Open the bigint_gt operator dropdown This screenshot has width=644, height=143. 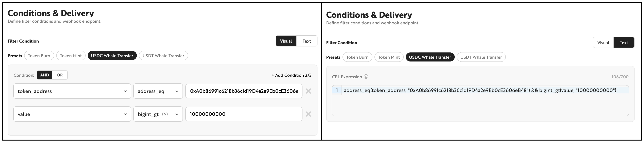[158, 114]
